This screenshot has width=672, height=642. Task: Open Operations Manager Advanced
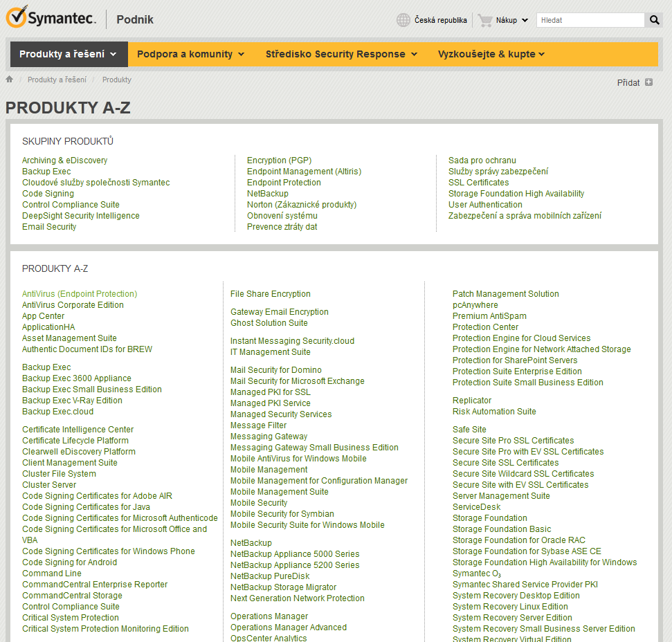(x=289, y=627)
